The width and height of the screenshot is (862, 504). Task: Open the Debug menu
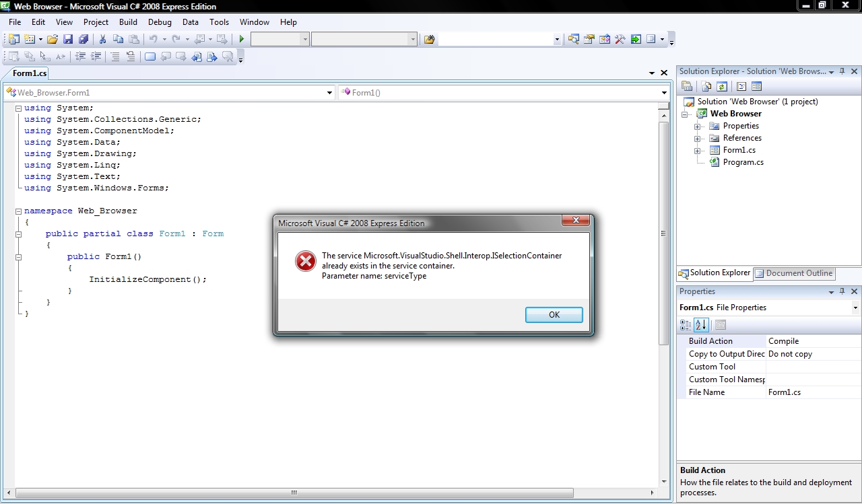[x=160, y=22]
